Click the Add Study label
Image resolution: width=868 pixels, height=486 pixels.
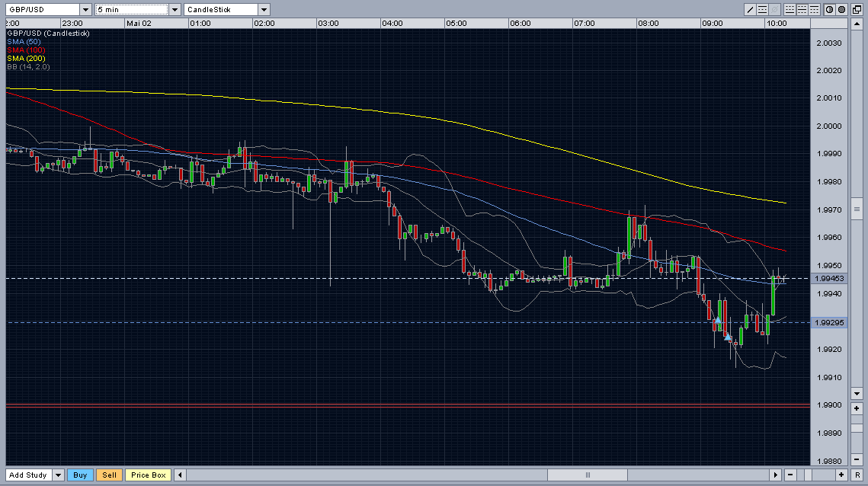point(28,475)
